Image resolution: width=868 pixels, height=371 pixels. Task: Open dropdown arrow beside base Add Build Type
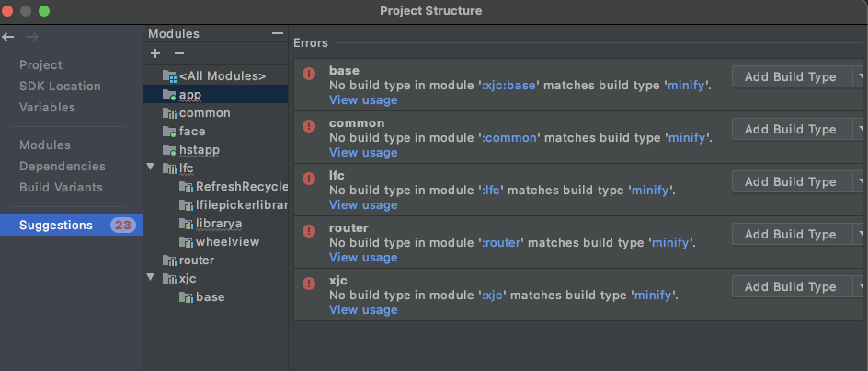point(860,76)
